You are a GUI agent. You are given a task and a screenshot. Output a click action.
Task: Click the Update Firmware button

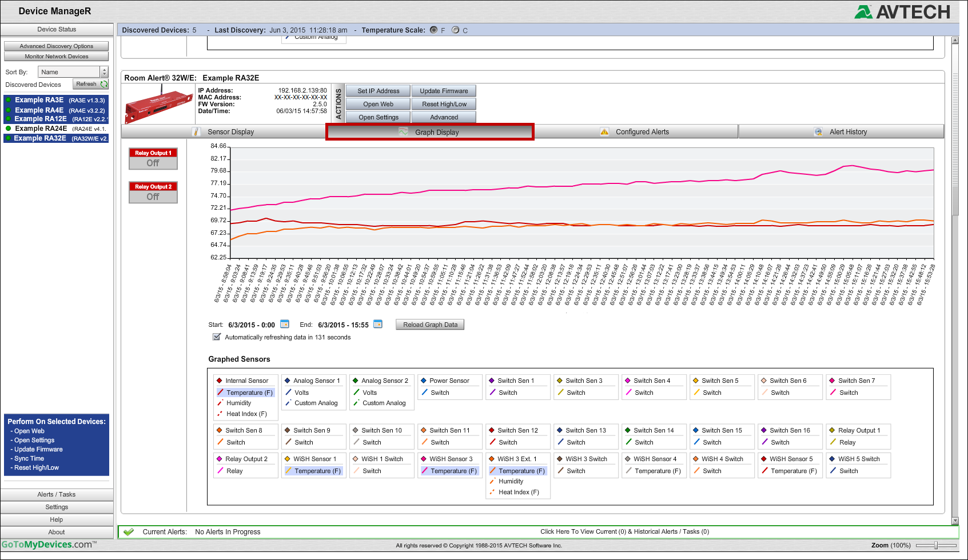click(x=444, y=91)
